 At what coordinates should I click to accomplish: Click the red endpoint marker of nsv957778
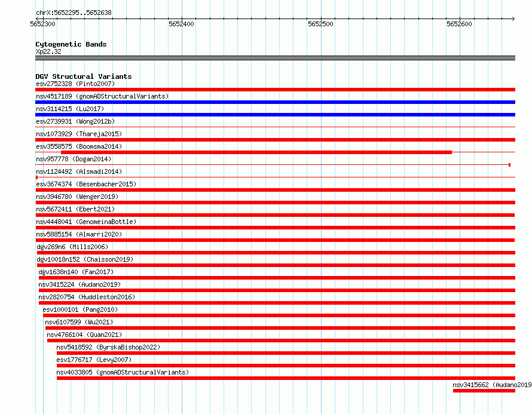click(x=510, y=165)
